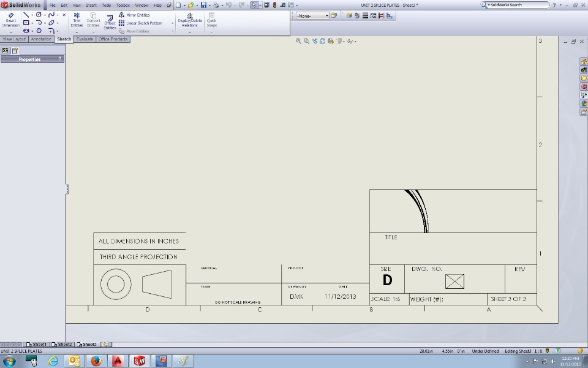Expand the Smart Dimension dropdown arrow
588x368 pixels.
pyautogui.click(x=11, y=33)
